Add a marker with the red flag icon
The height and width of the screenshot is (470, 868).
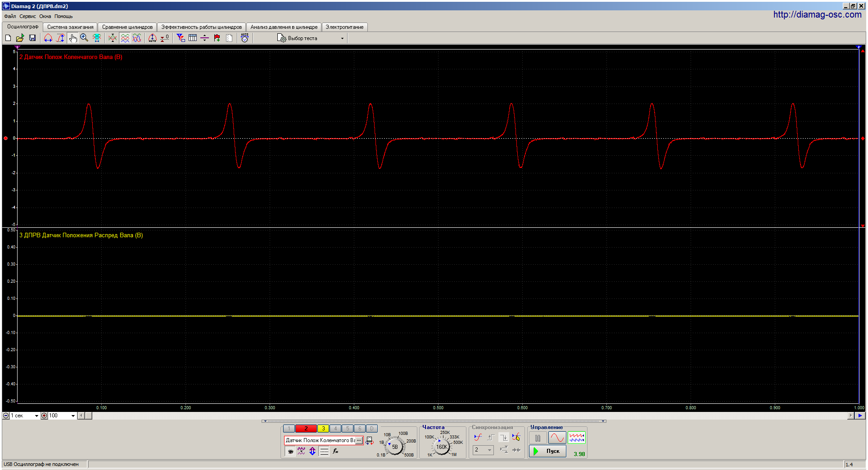[217, 38]
